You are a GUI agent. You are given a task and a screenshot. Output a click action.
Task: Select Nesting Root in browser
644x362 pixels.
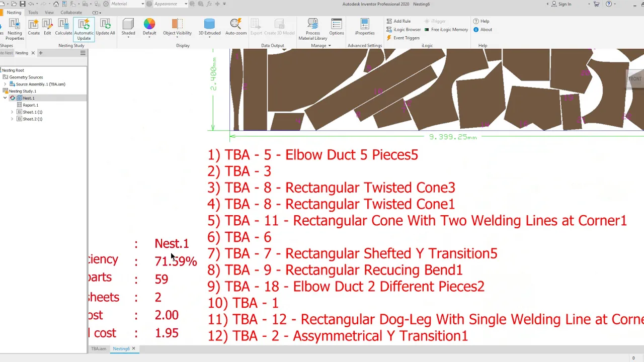13,70
